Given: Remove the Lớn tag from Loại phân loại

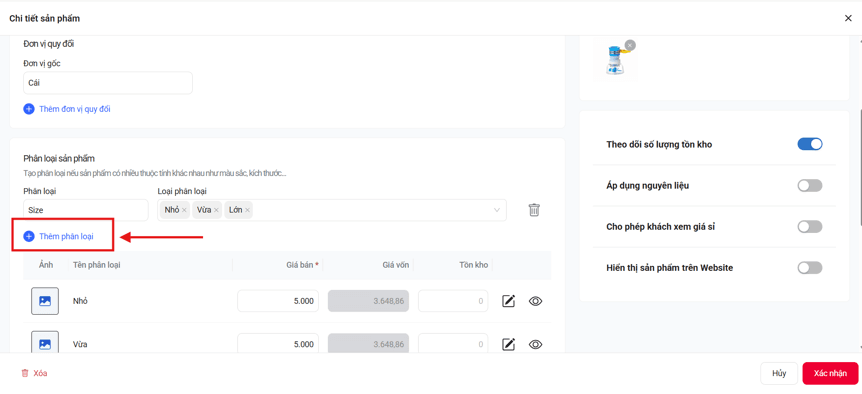Looking at the screenshot, I should coord(248,210).
